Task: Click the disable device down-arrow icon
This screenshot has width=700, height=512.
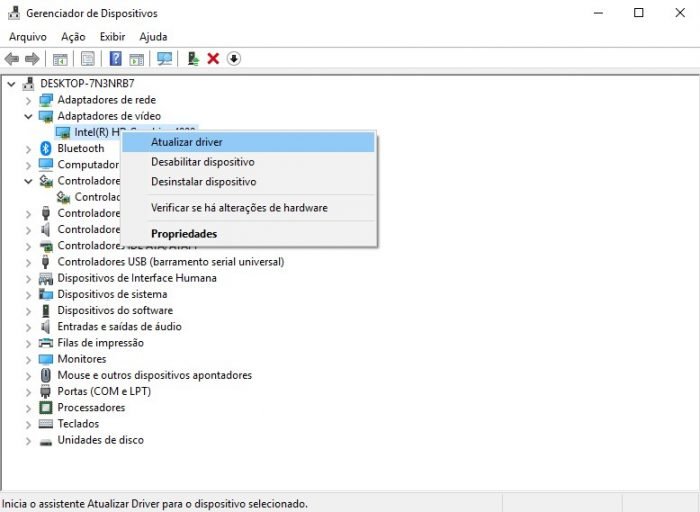Action: click(x=233, y=58)
